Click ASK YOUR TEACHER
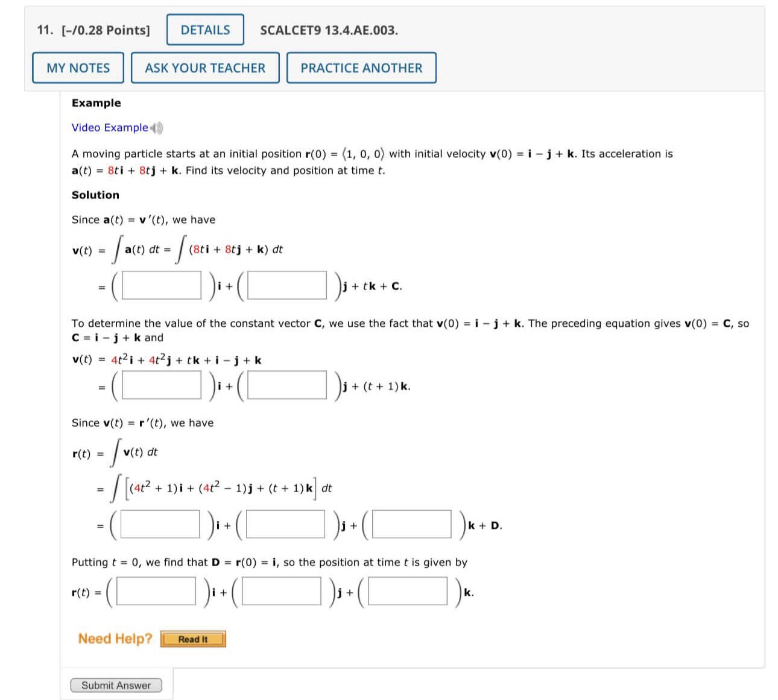 coord(204,68)
